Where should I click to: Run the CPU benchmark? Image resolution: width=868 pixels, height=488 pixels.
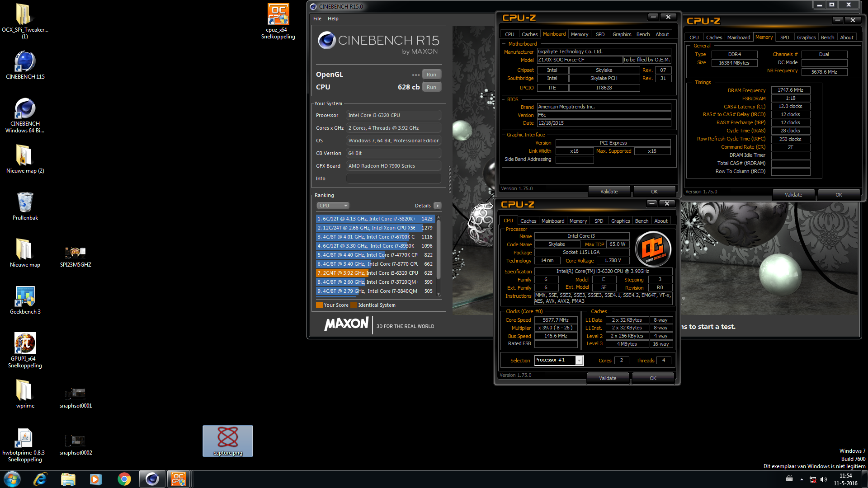[431, 87]
